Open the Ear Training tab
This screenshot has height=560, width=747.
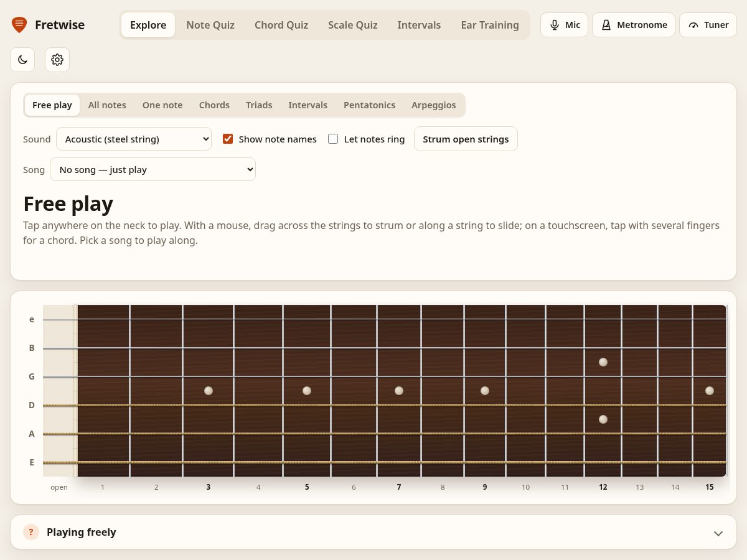coord(490,25)
